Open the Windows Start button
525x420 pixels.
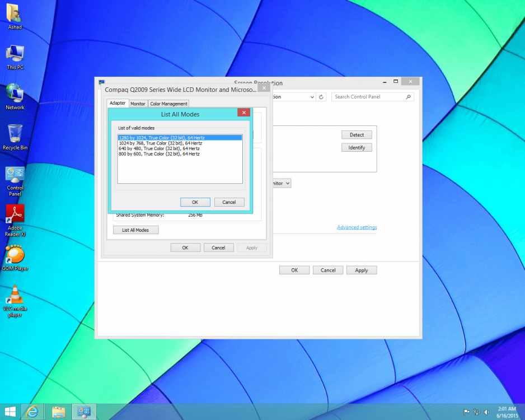pos(10,412)
